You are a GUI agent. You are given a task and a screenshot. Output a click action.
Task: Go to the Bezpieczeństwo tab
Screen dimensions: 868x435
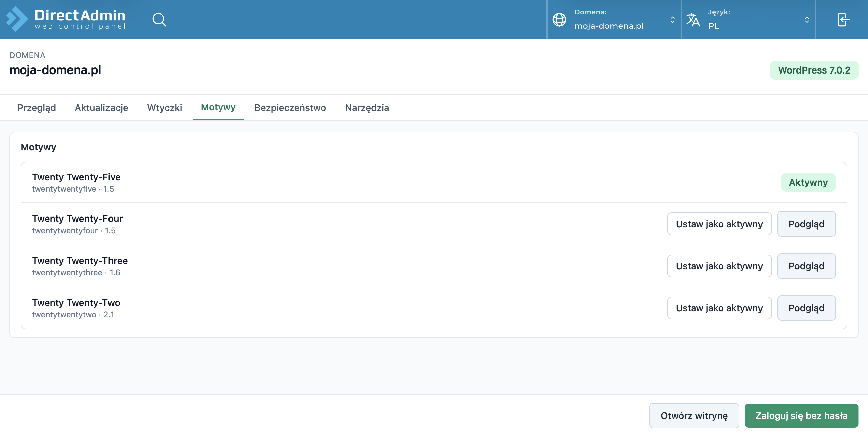click(290, 108)
